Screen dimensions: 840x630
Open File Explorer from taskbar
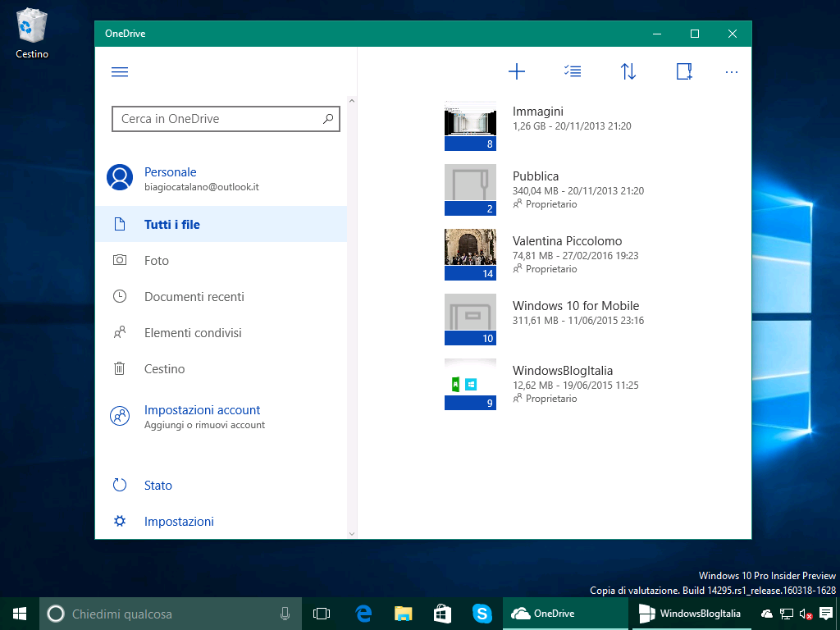click(x=403, y=614)
